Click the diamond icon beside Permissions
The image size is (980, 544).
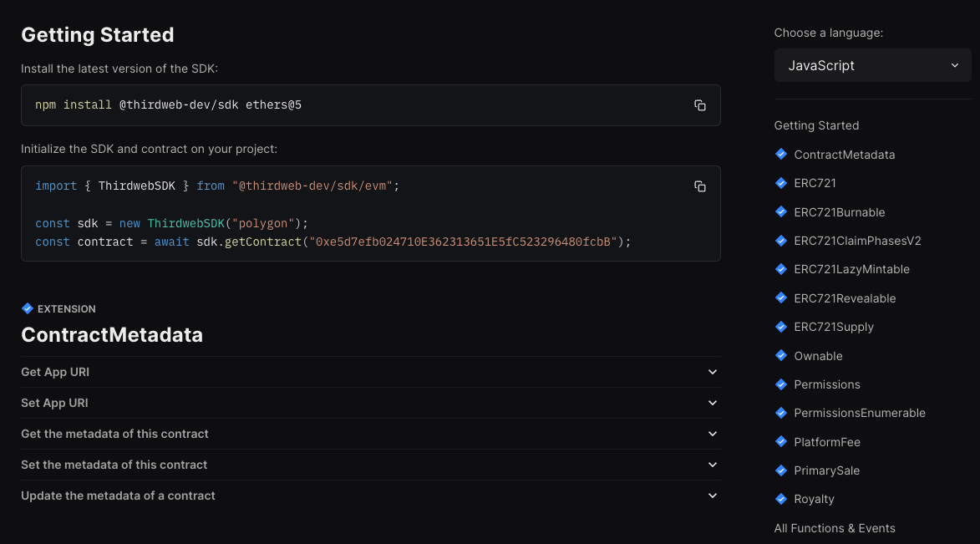[780, 384]
